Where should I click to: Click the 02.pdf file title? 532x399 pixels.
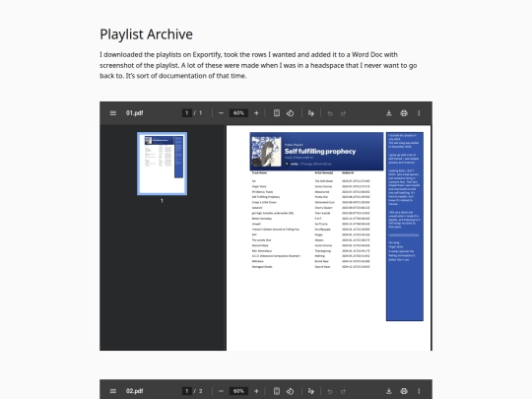pos(134,391)
